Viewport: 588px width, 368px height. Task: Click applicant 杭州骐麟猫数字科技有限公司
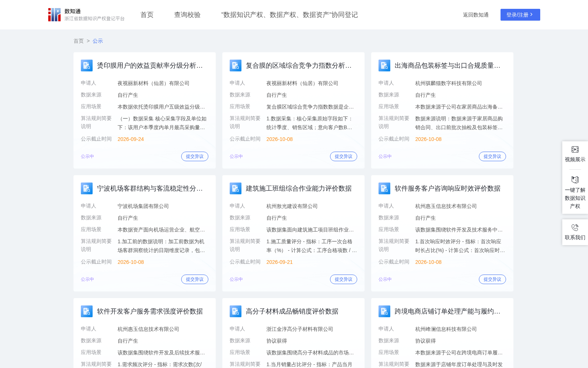(449, 83)
